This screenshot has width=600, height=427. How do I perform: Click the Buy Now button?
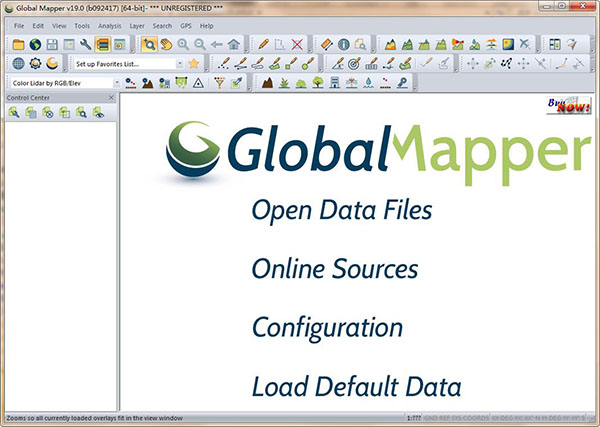pos(569,105)
